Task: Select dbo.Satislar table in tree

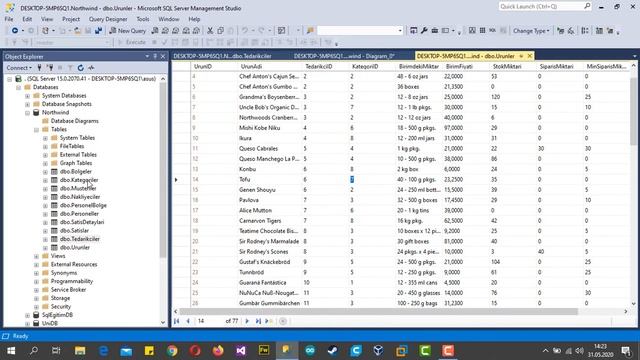Action: [x=74, y=231]
